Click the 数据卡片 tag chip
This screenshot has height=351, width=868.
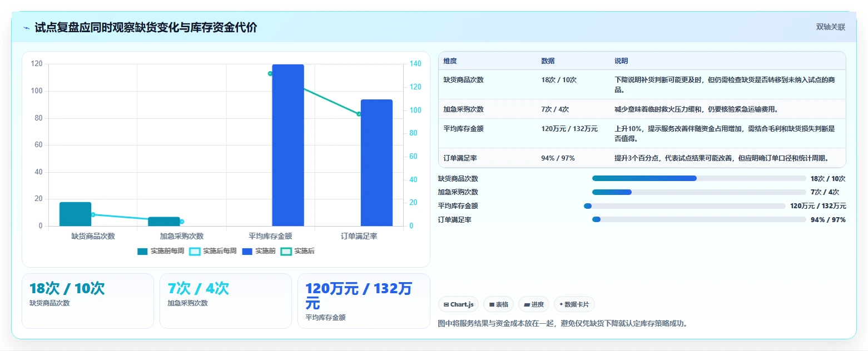tap(574, 304)
